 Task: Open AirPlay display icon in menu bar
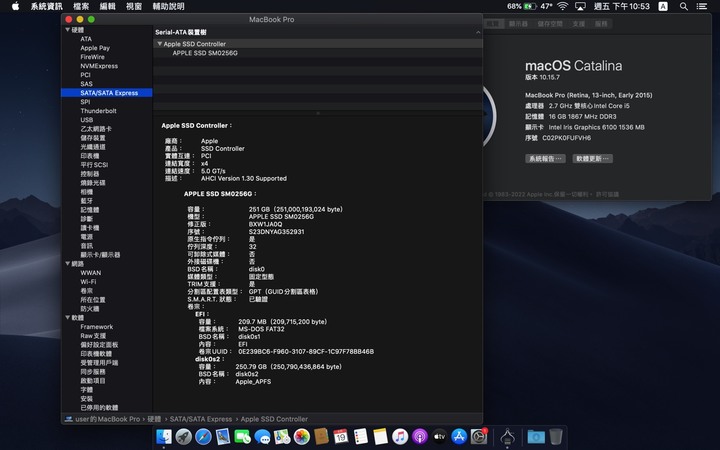[580, 6]
